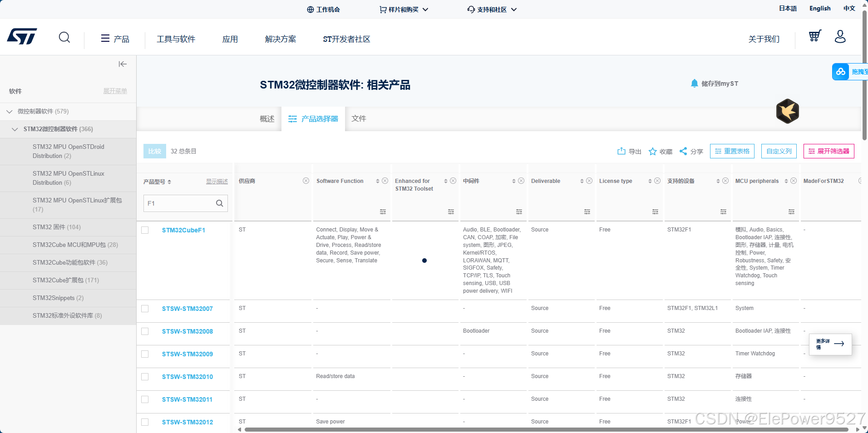Open the shopping cart icon
This screenshot has height=433, width=868.
tap(815, 36)
